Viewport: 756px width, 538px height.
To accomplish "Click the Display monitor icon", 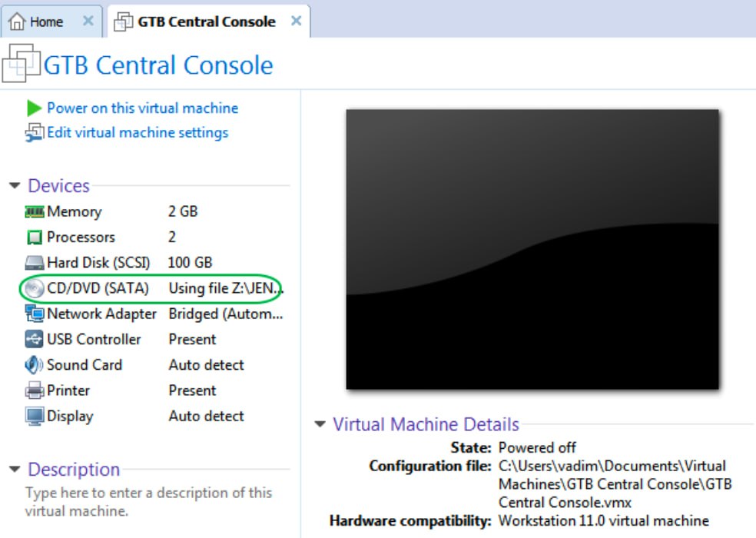I will [x=35, y=417].
